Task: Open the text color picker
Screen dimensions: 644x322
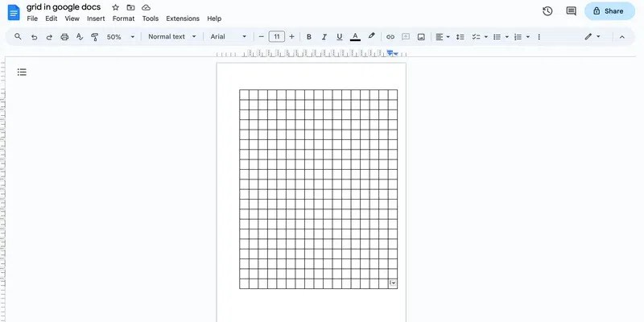Action: (355, 37)
